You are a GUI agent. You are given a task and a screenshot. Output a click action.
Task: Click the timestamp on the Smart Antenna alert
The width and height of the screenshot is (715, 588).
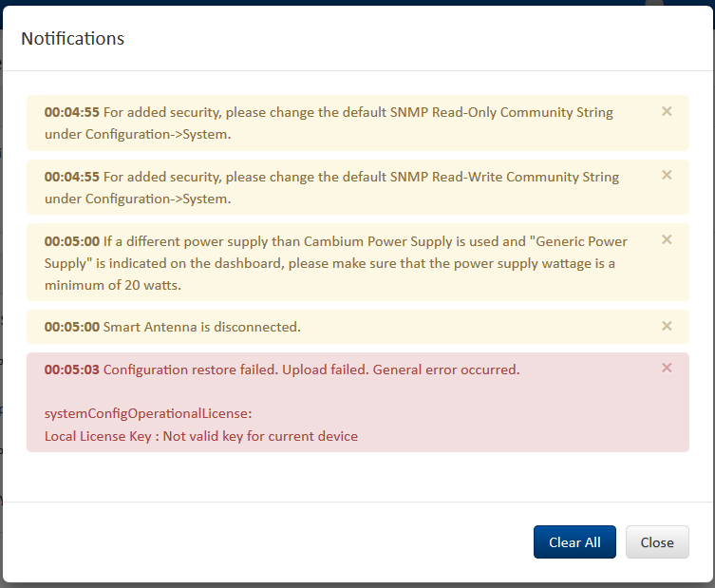(72, 327)
